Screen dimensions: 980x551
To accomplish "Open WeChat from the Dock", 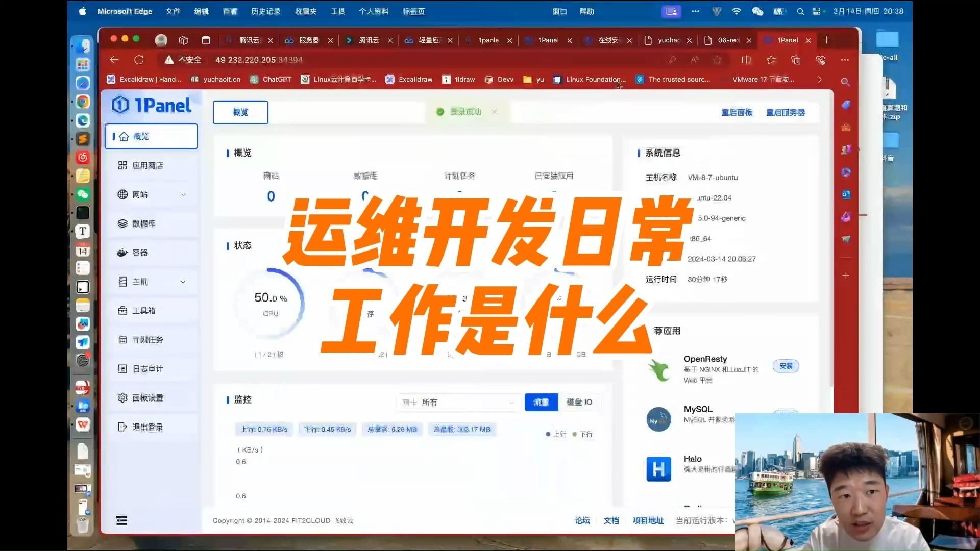I will [82, 194].
